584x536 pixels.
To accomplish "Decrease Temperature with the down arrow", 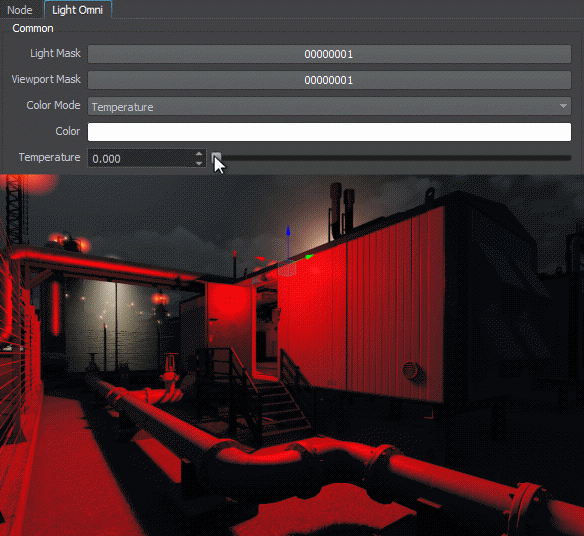I will pyautogui.click(x=199, y=163).
